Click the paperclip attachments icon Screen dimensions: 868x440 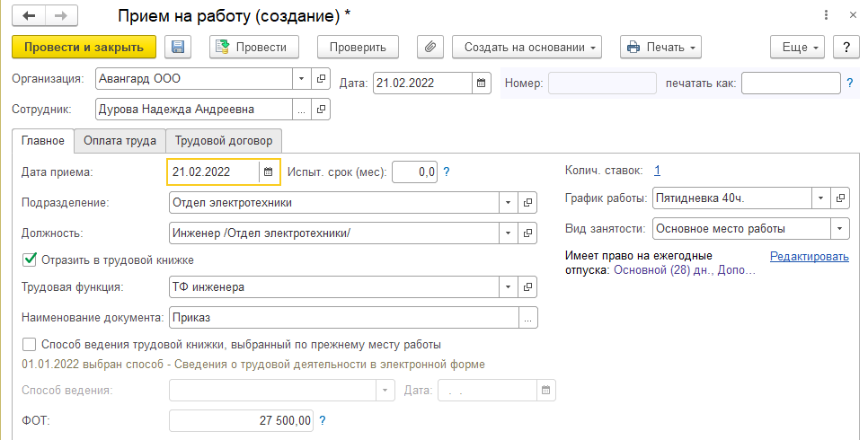click(430, 48)
